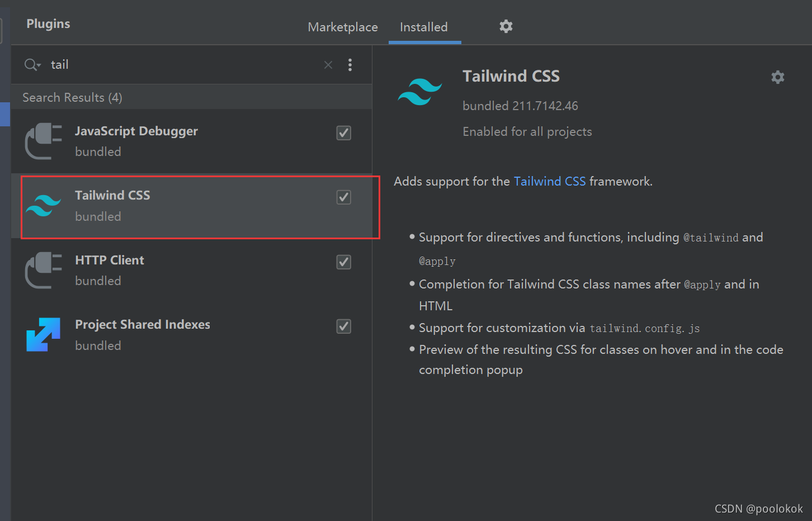The image size is (812, 521).
Task: Click the Project Shared Indexes plugin icon
Action: click(x=44, y=334)
